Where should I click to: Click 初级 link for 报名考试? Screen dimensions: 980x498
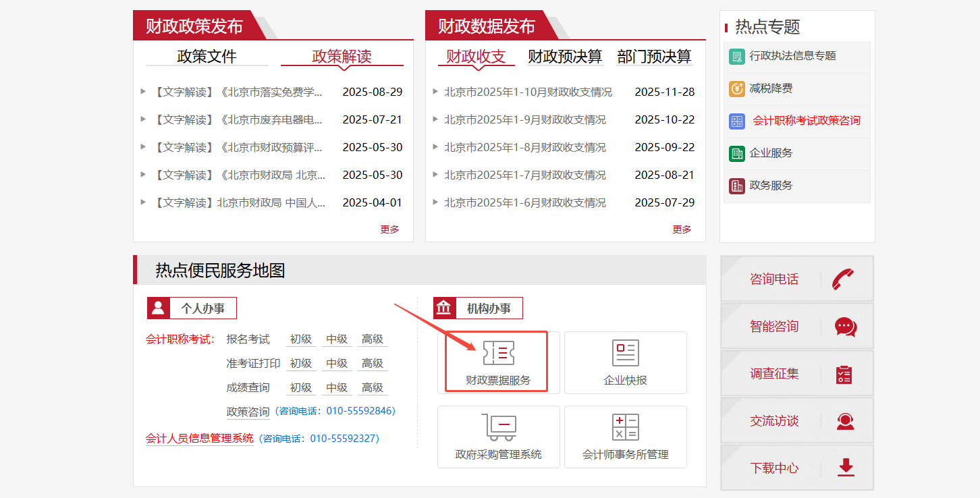301,339
